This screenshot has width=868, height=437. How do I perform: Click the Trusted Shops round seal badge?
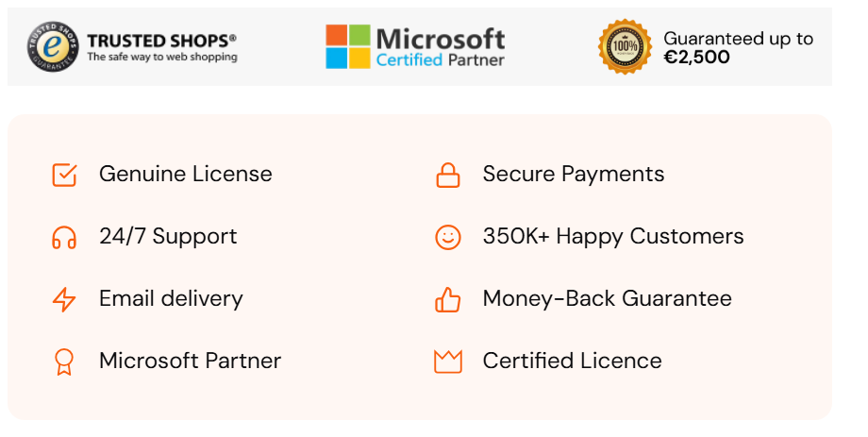click(x=53, y=47)
